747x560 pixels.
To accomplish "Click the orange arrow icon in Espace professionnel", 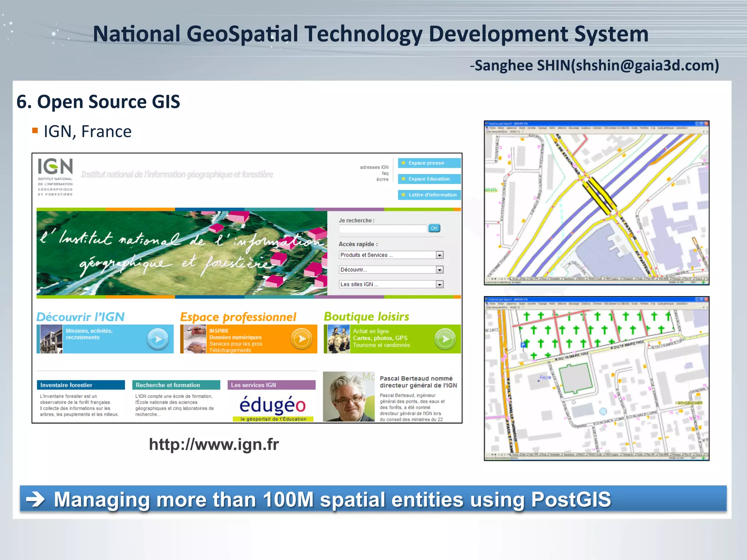I will point(301,339).
